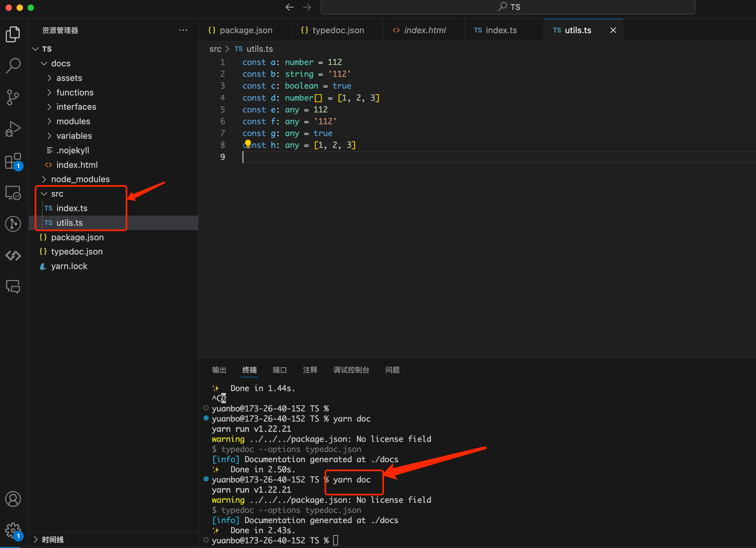Open the 调试控制台 panel tab
Screen dimensions: 756x548
351,370
